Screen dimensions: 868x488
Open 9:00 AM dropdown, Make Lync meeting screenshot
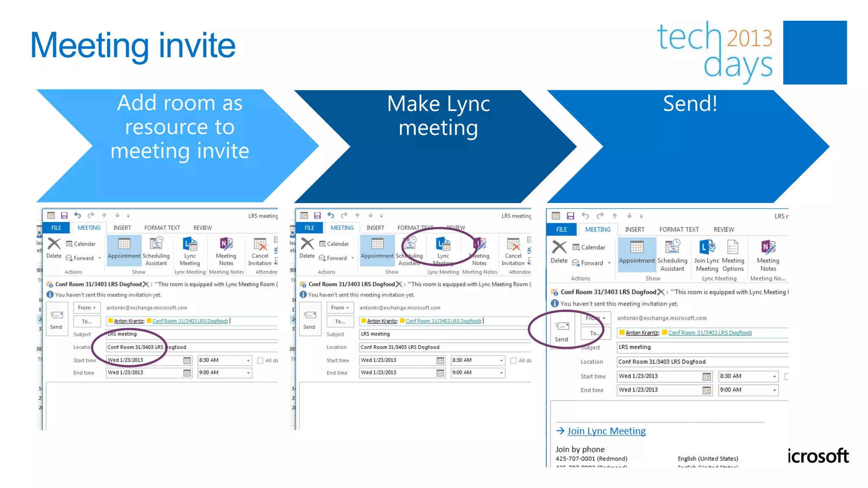click(x=501, y=373)
